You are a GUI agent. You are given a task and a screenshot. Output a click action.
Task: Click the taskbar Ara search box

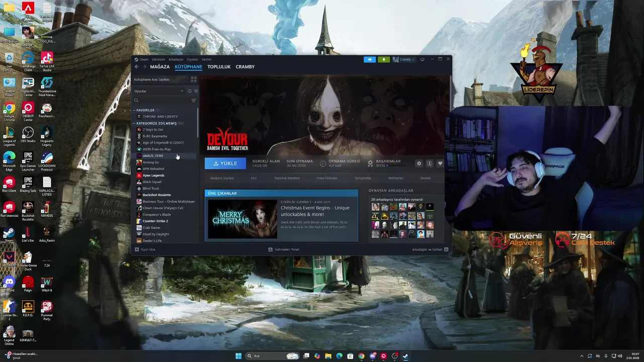(272, 356)
